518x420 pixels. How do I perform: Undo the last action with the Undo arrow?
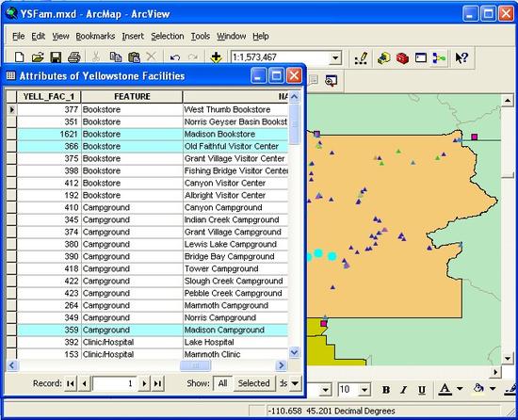tap(175, 57)
